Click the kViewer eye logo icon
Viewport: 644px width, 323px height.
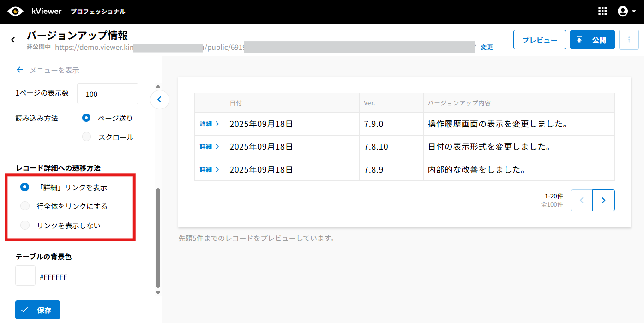15,12
